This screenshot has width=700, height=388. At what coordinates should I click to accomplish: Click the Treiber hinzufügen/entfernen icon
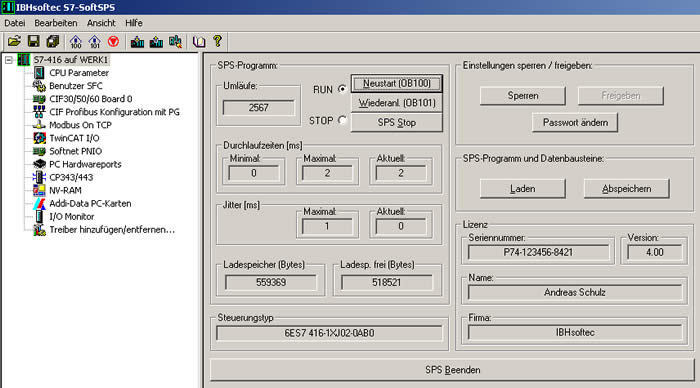(39, 229)
